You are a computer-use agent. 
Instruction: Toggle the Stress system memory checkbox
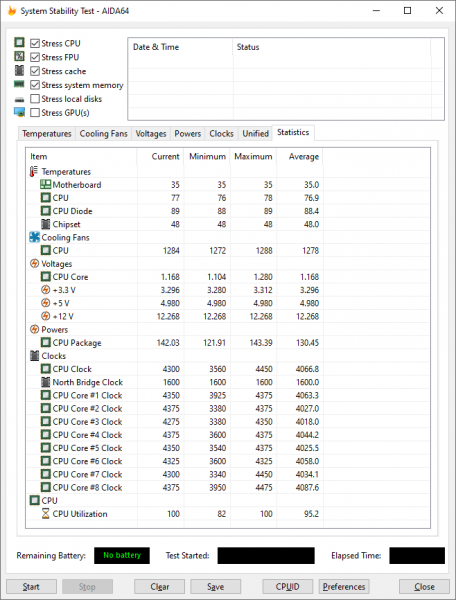pyautogui.click(x=35, y=85)
